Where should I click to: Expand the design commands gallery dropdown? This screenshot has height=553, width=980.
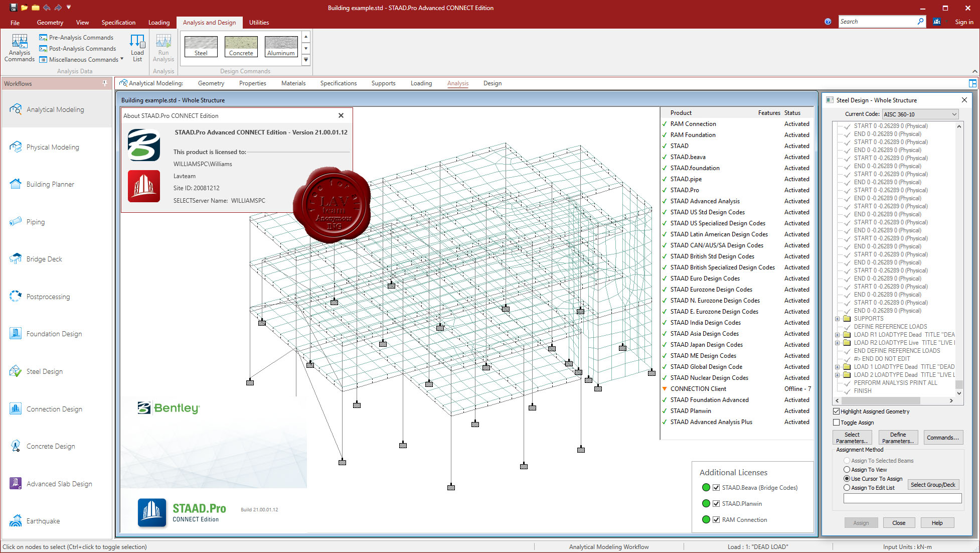(306, 60)
